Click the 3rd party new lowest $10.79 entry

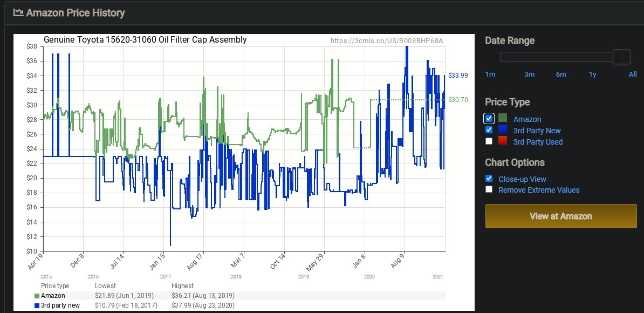click(125, 305)
